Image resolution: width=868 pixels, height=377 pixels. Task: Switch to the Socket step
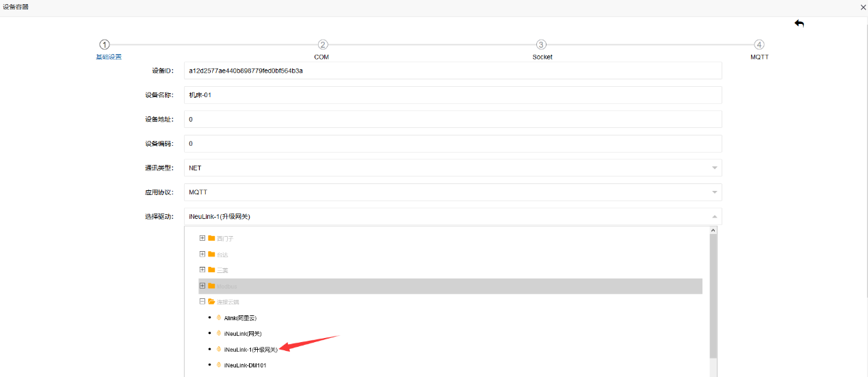pos(541,44)
